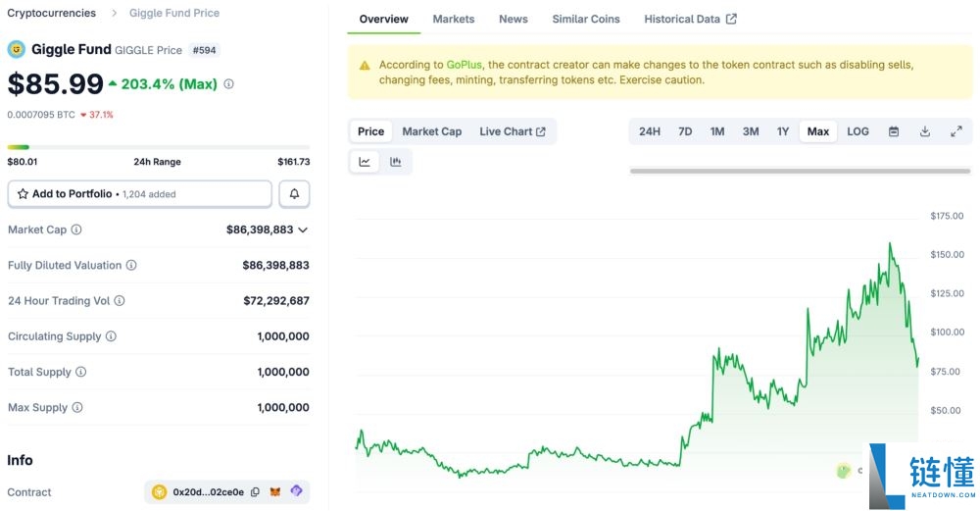Expand the Market Cap chevron dropdown
Screen dimensions: 980x511
[x=303, y=230]
